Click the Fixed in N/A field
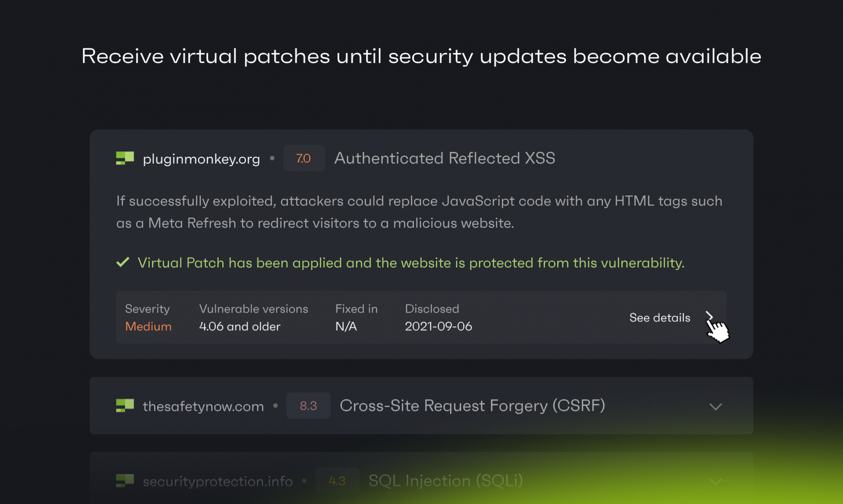Image resolution: width=843 pixels, height=504 pixels. point(346,326)
